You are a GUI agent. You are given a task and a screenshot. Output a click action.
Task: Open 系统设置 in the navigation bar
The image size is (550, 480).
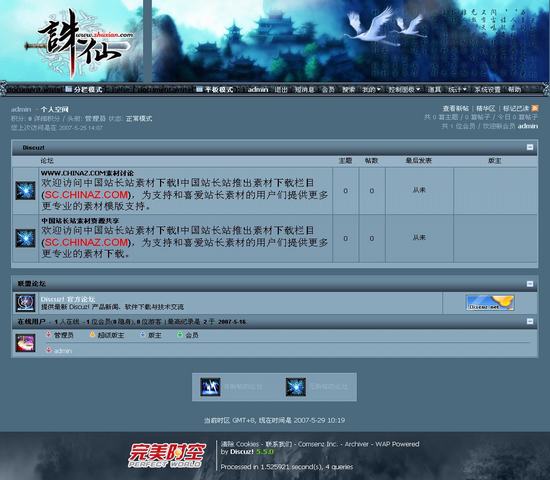487,90
